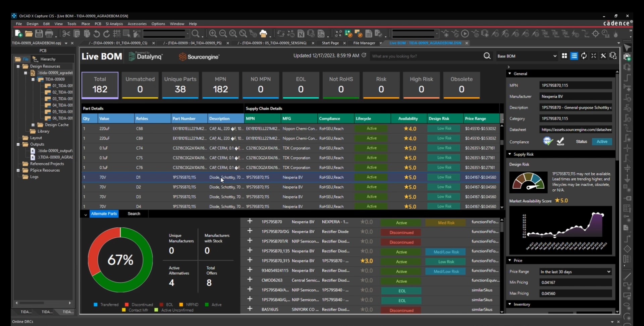Cut selection with the scissors icon

click(x=66, y=34)
